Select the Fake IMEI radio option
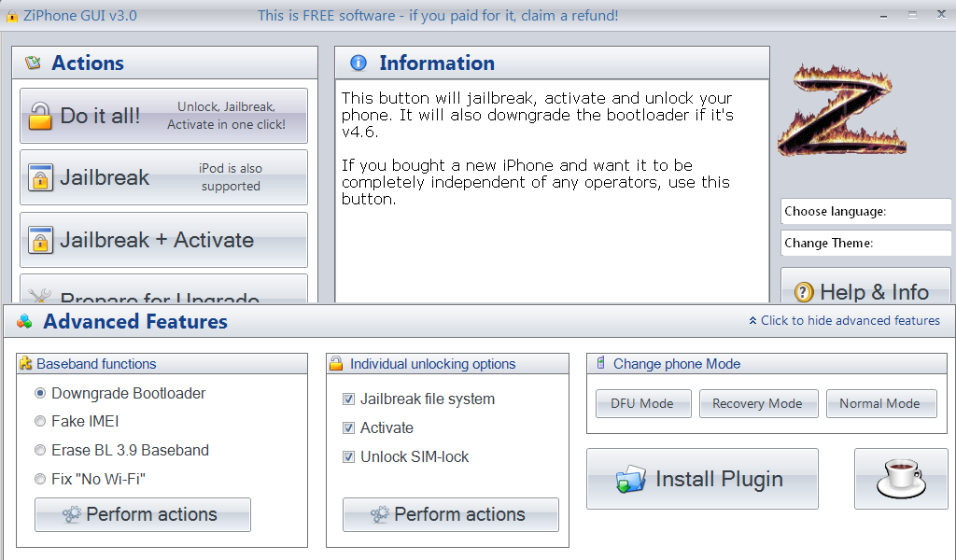The height and width of the screenshot is (560, 956). 40,422
